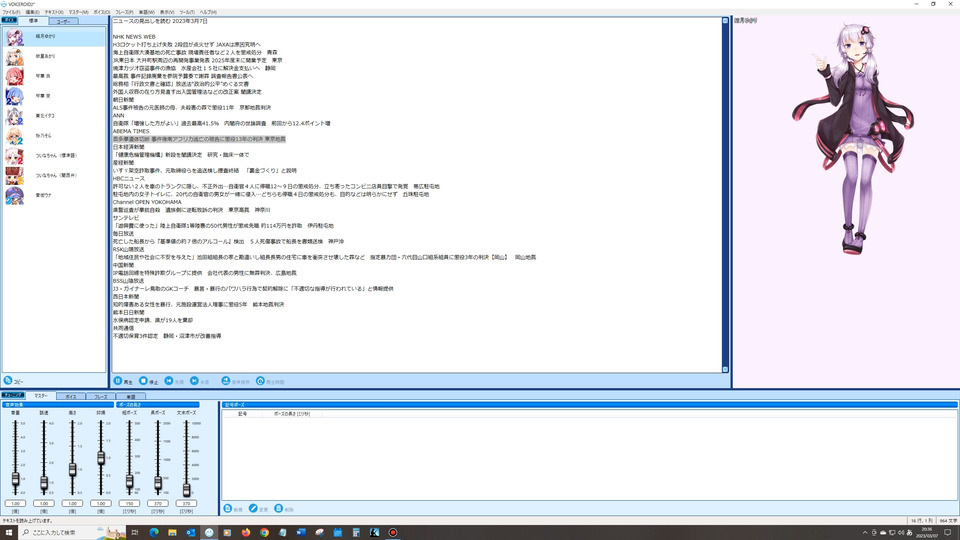Click the 文末ポーズ slider handle
The height and width of the screenshot is (540, 960).
point(186,489)
